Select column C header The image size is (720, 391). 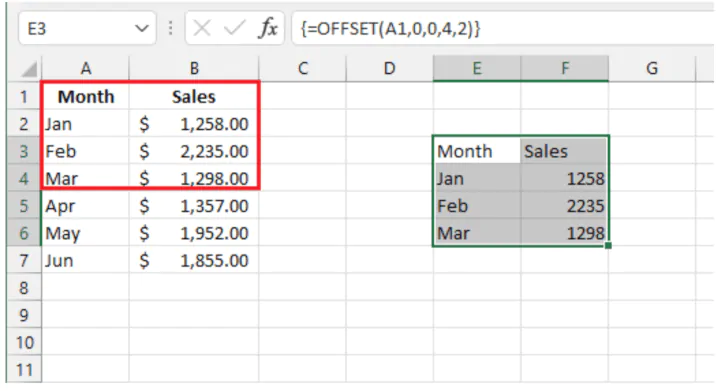(x=303, y=68)
